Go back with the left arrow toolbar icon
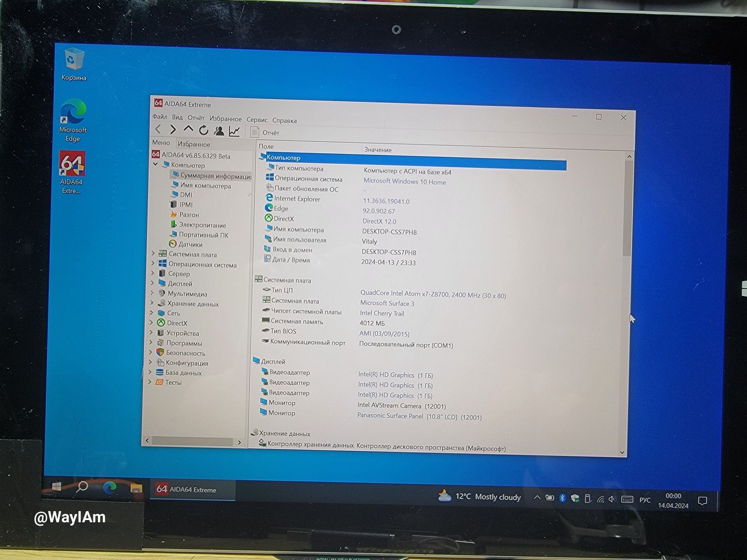Viewport: 747px width, 560px height. point(158,129)
